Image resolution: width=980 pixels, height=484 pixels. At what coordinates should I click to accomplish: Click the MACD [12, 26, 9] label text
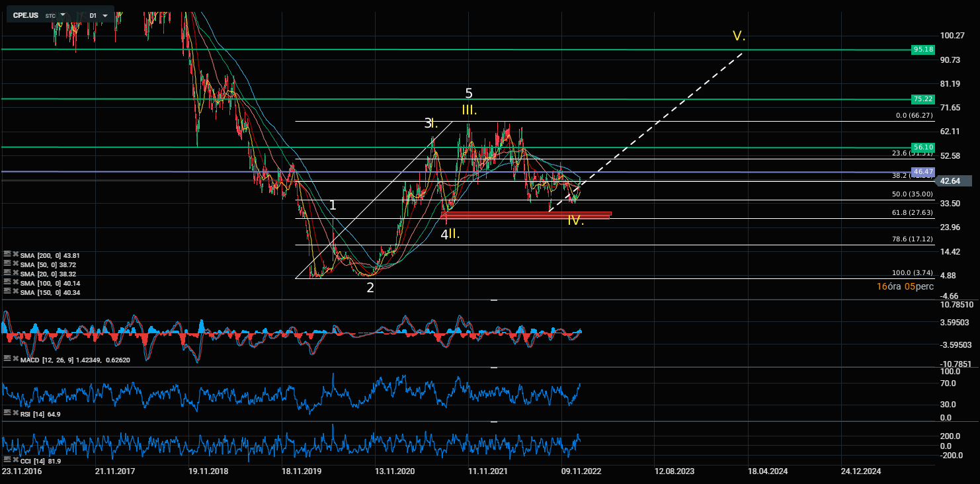48,359
